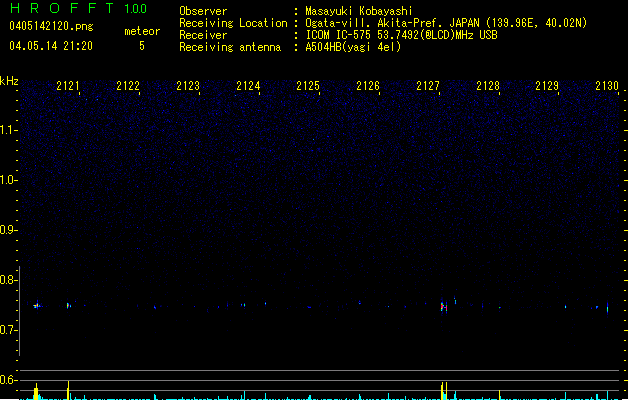Click the observer name Masayuki Kobayashi
The height and width of the screenshot is (400, 629).
[x=359, y=11]
